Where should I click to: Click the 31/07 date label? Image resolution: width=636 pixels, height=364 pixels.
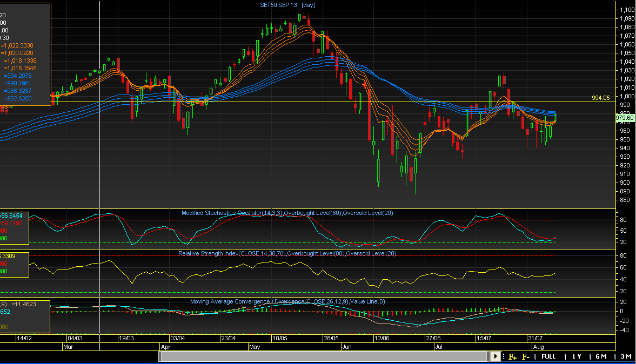click(535, 338)
